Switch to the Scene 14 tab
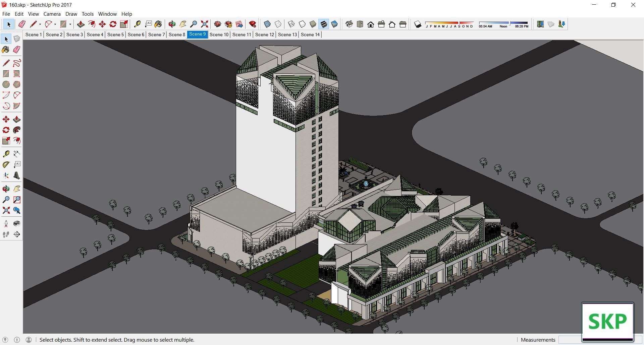Image resolution: width=644 pixels, height=345 pixels. (310, 34)
